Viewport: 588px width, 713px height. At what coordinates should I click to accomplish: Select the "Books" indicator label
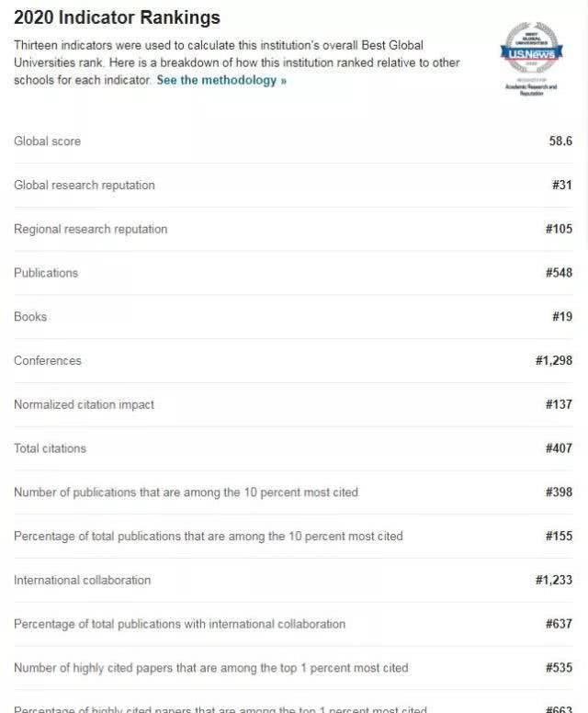point(30,317)
